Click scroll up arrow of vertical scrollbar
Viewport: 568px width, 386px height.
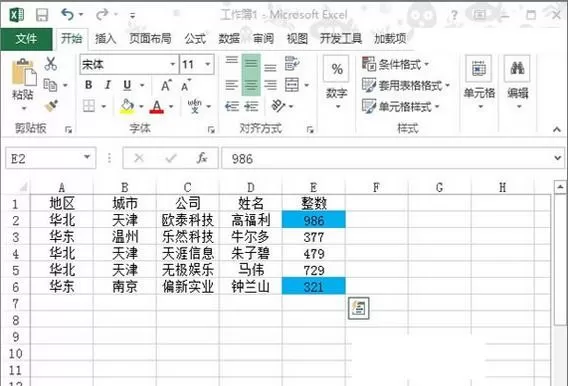click(560, 187)
